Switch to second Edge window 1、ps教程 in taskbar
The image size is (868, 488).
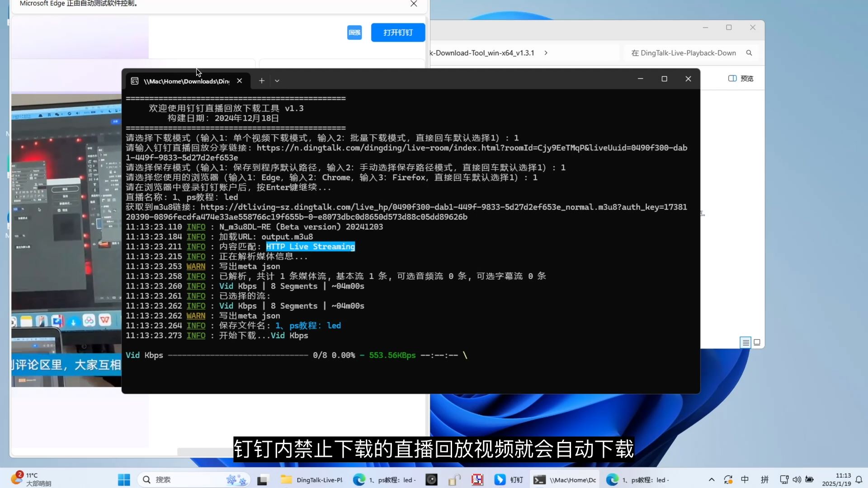[x=637, y=479]
